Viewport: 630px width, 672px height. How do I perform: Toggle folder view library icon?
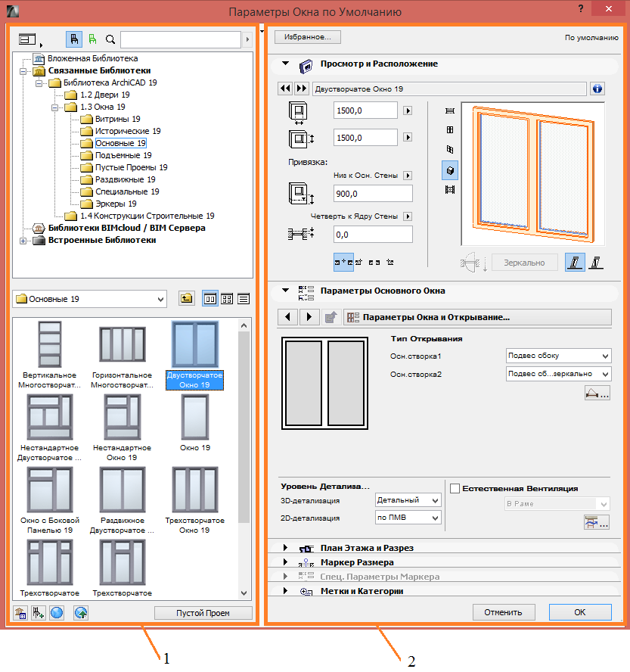coord(74,39)
